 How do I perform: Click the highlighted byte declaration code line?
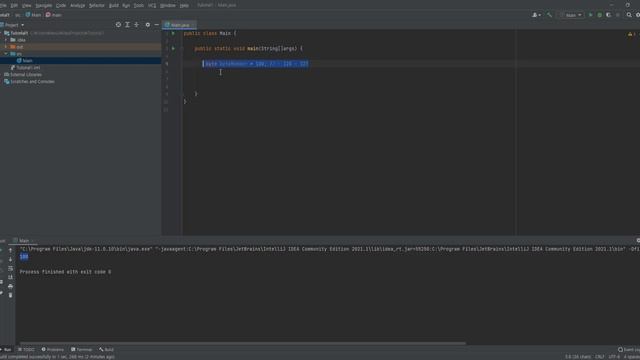256,64
